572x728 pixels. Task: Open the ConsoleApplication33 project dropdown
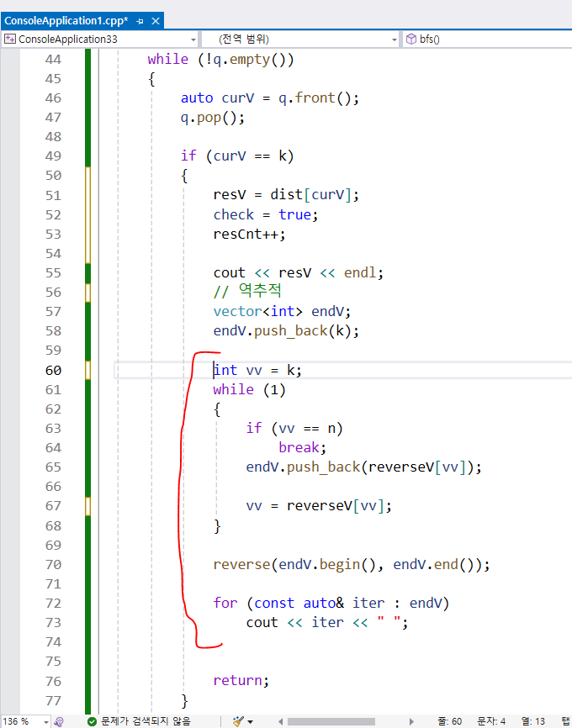coord(100,39)
